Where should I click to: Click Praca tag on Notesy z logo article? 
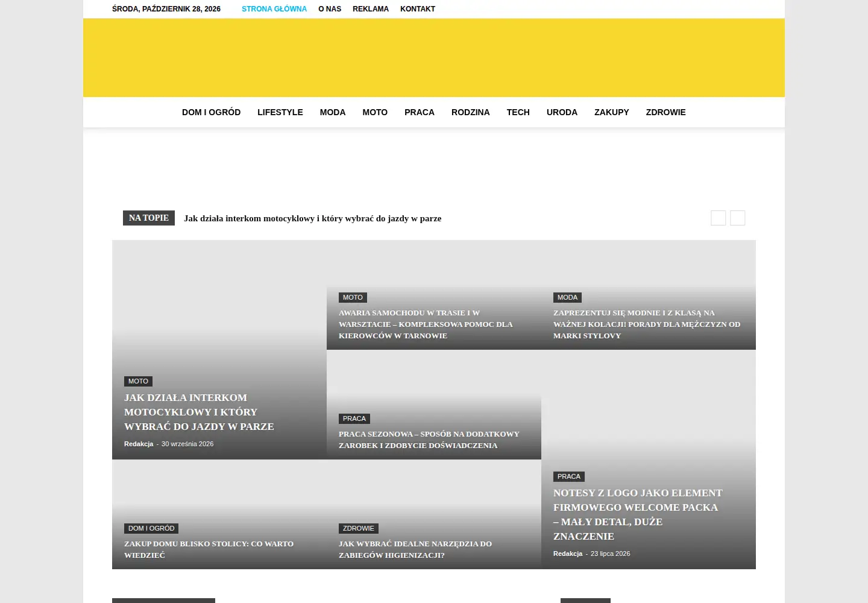(569, 476)
